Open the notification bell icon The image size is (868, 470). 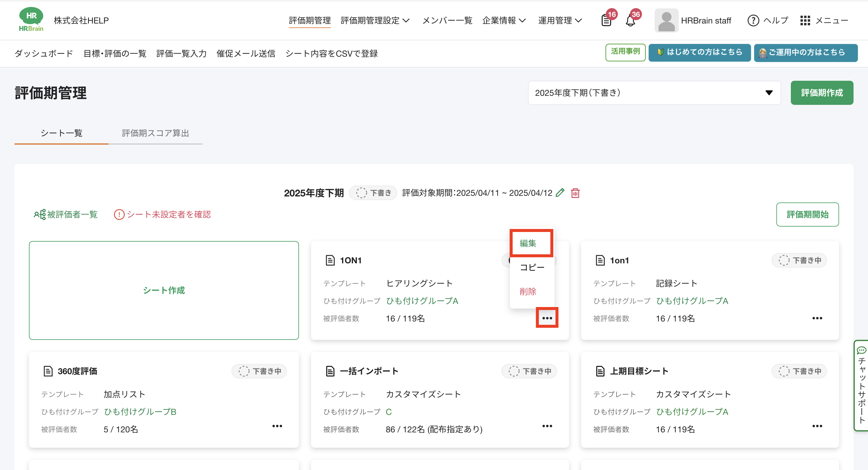pyautogui.click(x=630, y=21)
